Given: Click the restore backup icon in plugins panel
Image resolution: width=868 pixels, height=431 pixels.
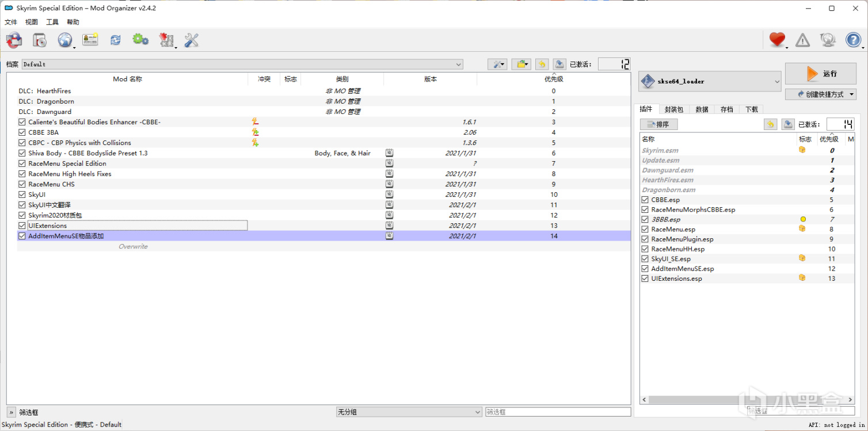Looking at the screenshot, I should pyautogui.click(x=770, y=124).
